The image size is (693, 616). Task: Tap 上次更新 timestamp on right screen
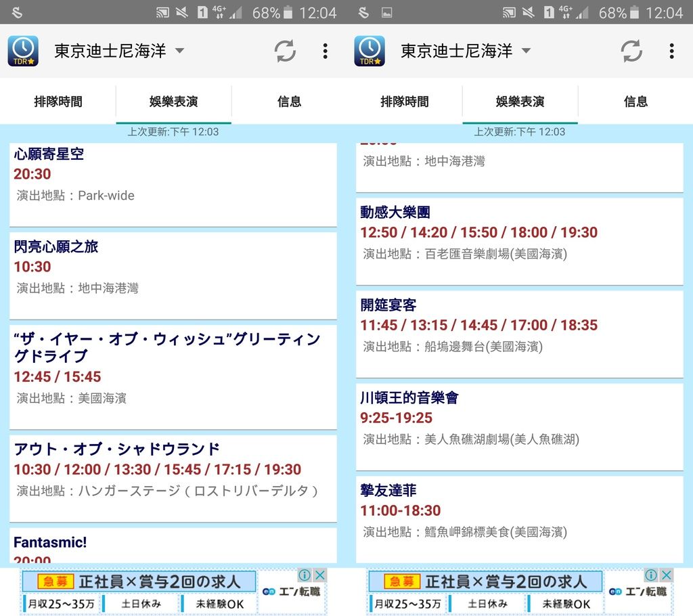[520, 132]
